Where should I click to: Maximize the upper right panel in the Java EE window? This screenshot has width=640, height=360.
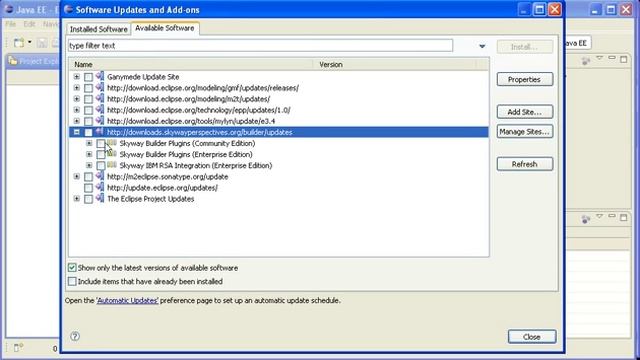pyautogui.click(x=623, y=59)
